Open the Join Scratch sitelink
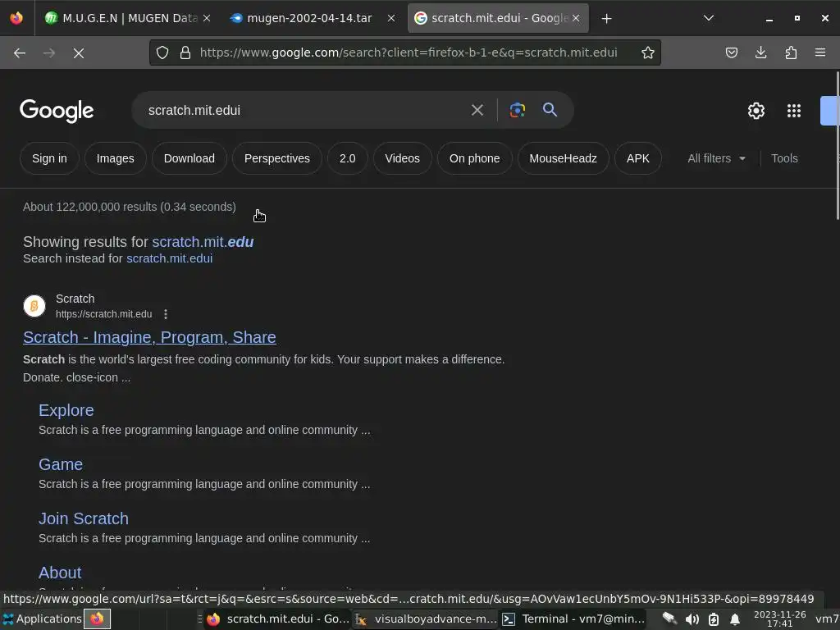840x630 pixels. (84, 518)
